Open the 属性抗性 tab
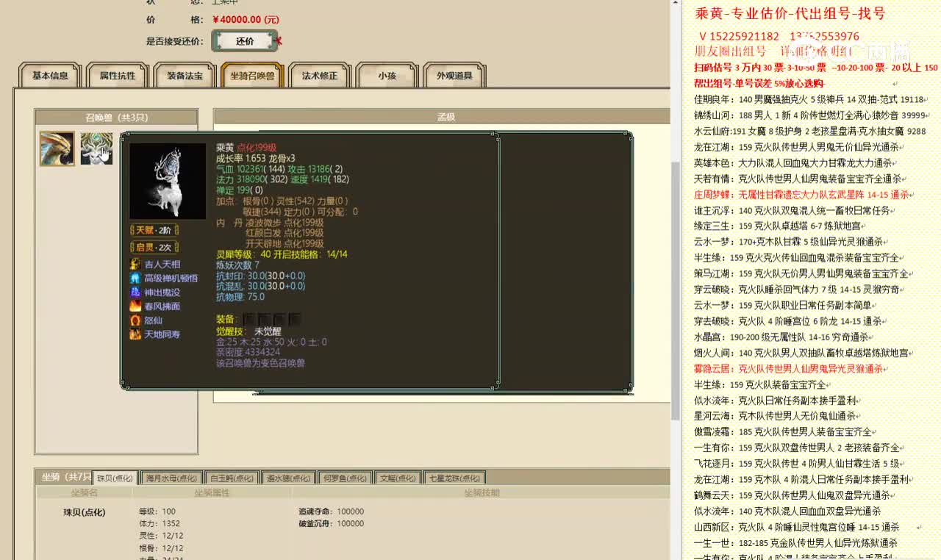 tap(118, 76)
